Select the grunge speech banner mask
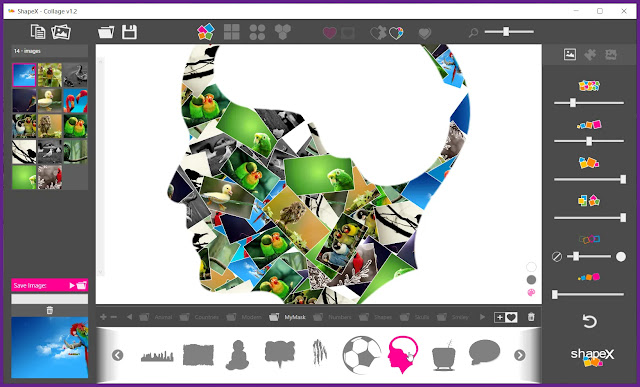The width and height of the screenshot is (640, 387). [x=280, y=354]
